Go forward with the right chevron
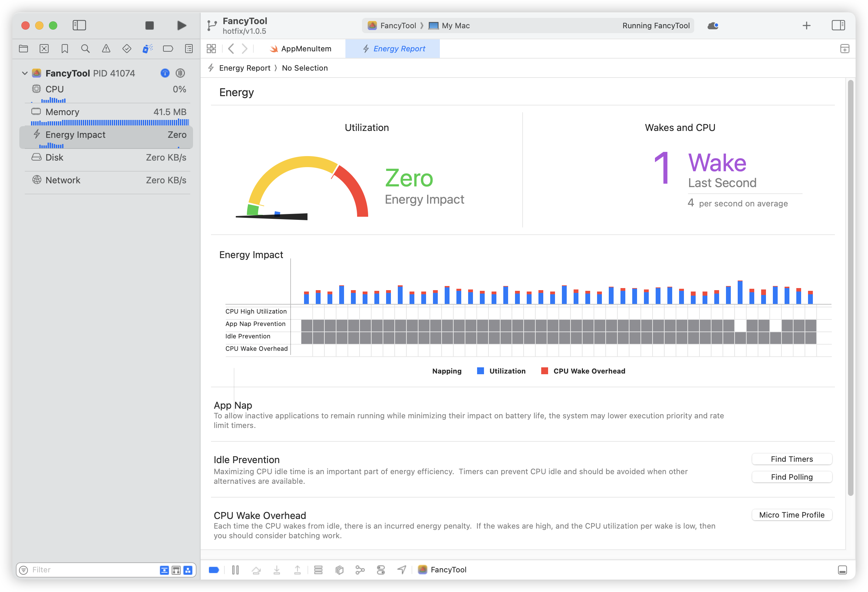This screenshot has height=592, width=868. 244,49
